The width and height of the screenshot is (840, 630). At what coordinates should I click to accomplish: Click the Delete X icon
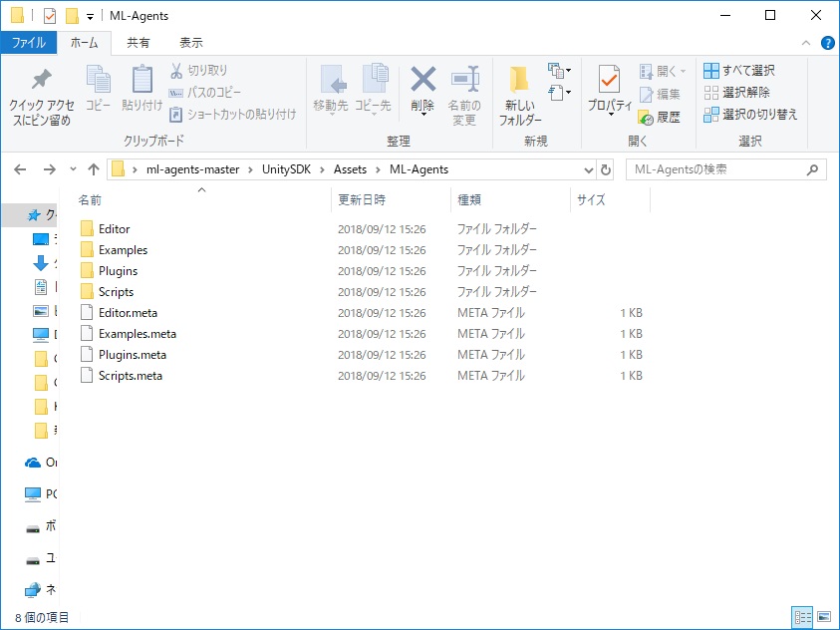[422, 80]
